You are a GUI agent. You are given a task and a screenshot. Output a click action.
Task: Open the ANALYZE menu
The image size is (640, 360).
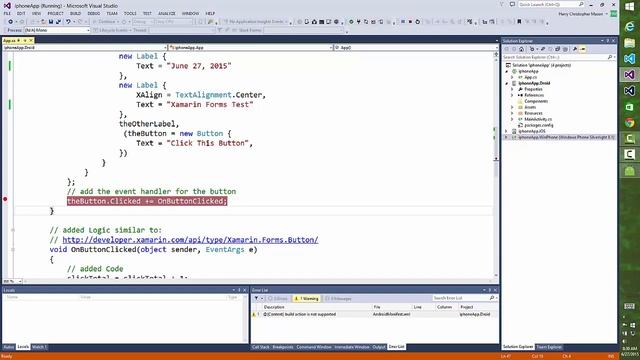[167, 13]
